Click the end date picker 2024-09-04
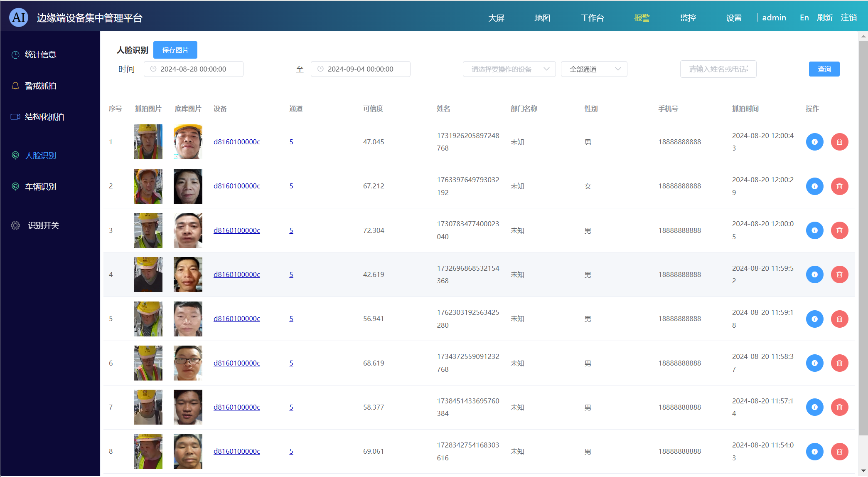 360,69
